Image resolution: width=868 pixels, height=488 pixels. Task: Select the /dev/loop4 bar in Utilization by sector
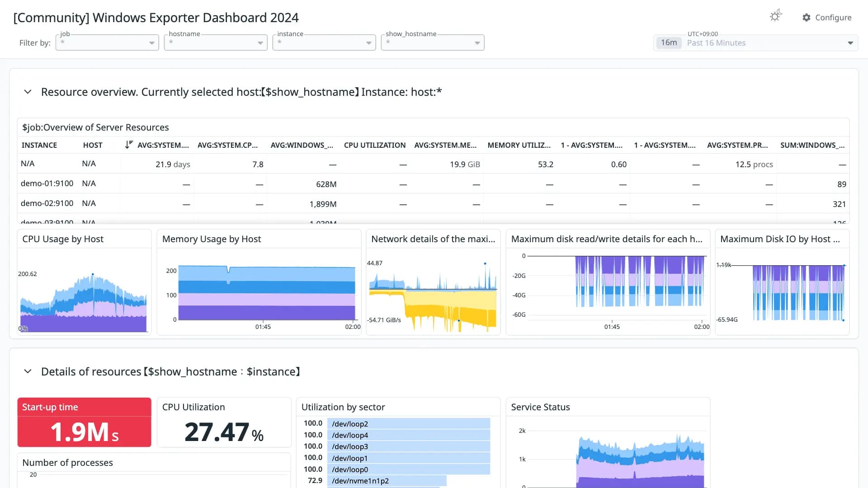[x=409, y=435]
